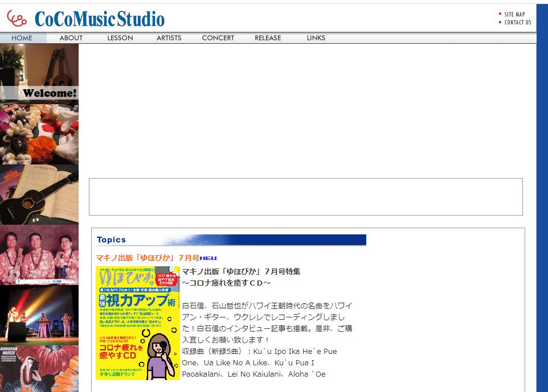548x392 pixels.
Task: Select CONCERT in the navigation bar
Action: click(x=218, y=38)
